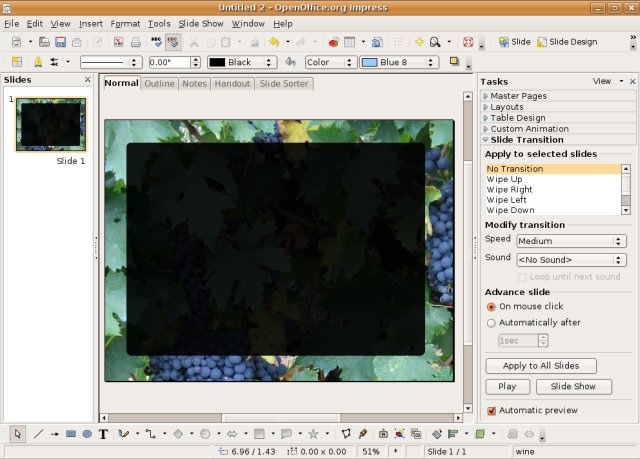Switch to the Outline tab

tap(159, 84)
